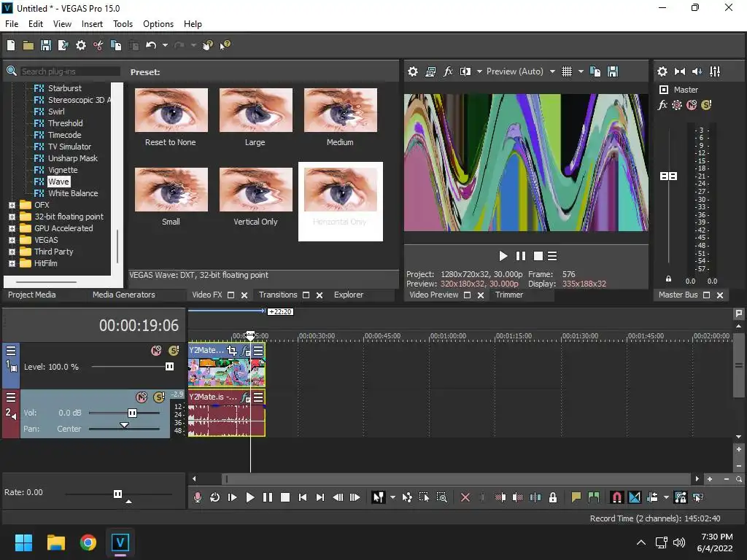Toggle Split Screen View in preview
Image resolution: width=747 pixels, height=560 pixels.
(465, 71)
